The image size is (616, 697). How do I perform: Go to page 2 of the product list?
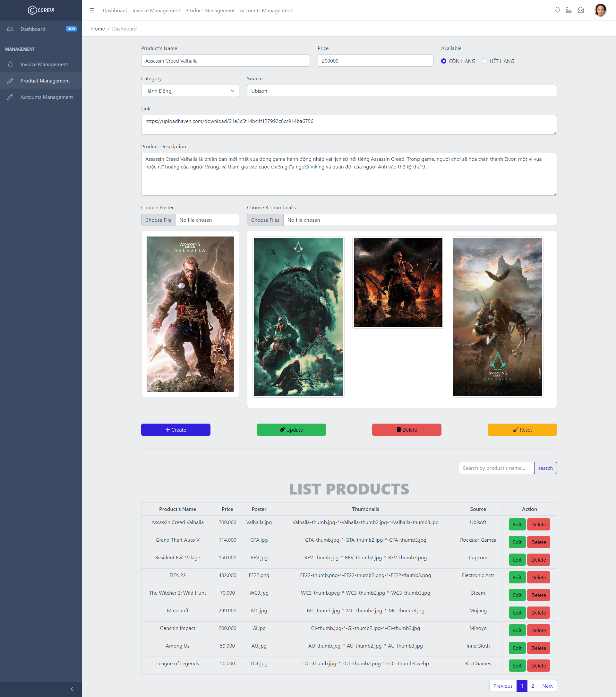point(532,686)
